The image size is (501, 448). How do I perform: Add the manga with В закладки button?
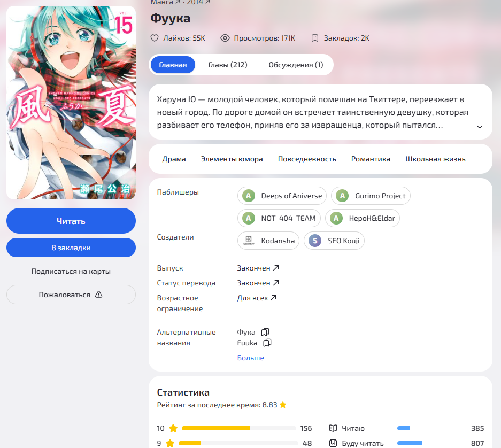[x=71, y=248]
